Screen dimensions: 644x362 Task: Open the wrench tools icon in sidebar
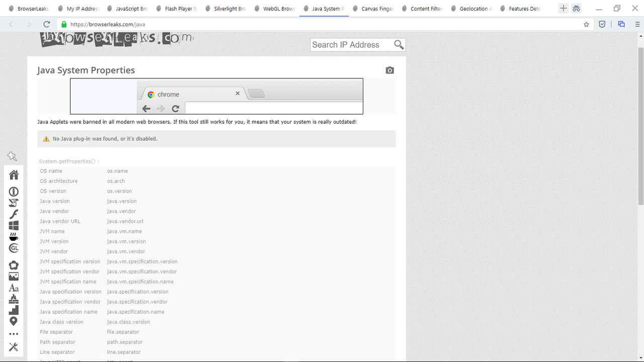tap(14, 347)
